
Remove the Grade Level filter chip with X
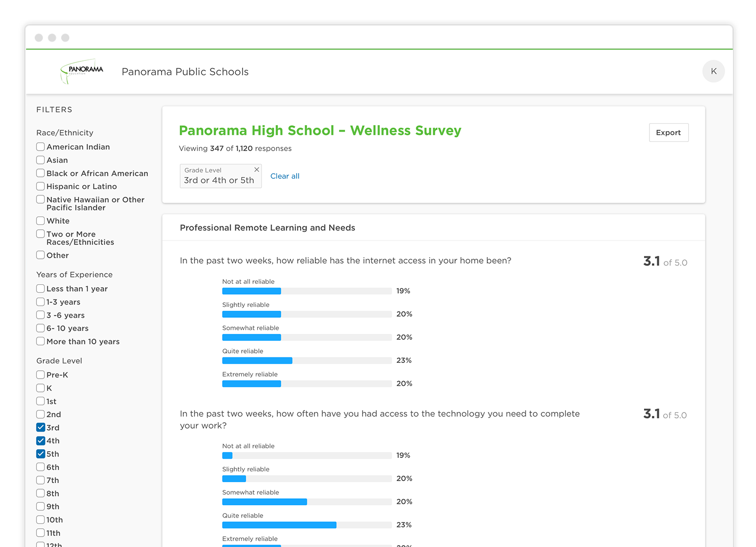[256, 169]
